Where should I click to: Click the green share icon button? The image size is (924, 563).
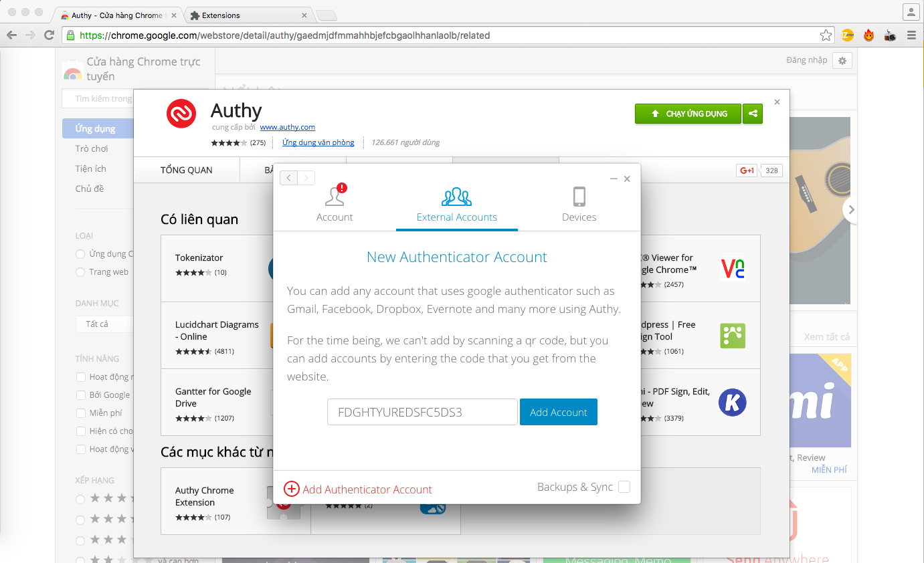[753, 114]
